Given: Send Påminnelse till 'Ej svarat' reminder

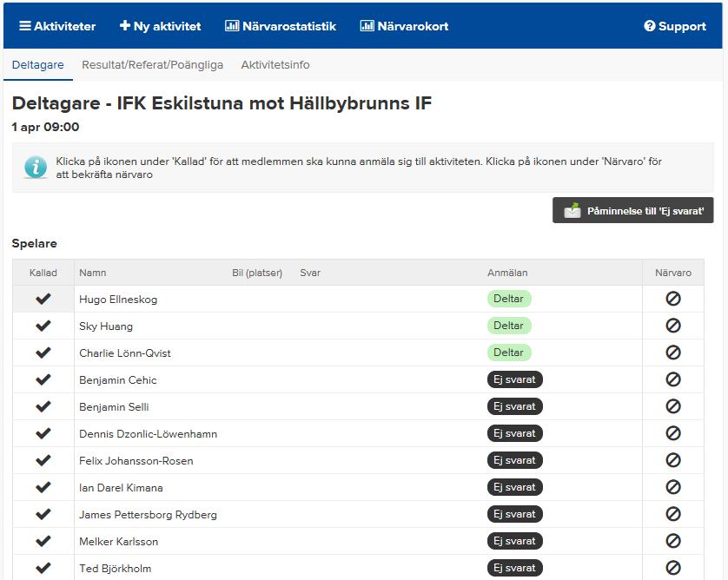Looking at the screenshot, I should coord(632,211).
